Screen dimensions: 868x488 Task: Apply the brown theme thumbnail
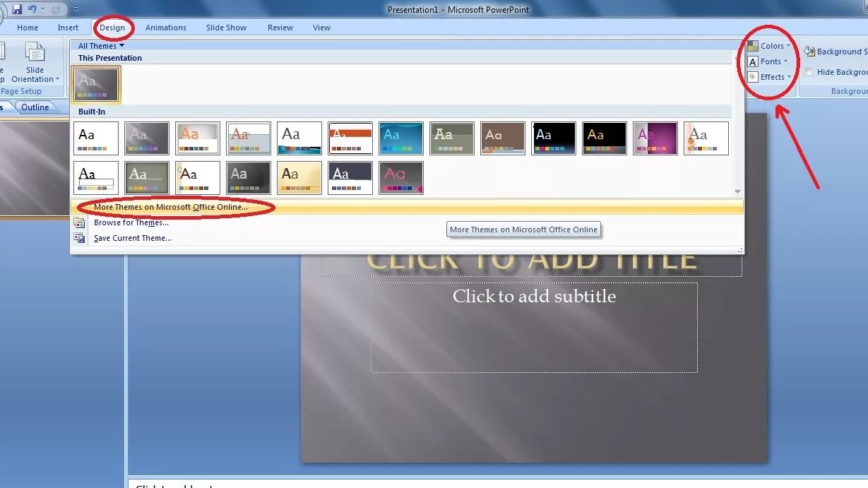pyautogui.click(x=503, y=138)
